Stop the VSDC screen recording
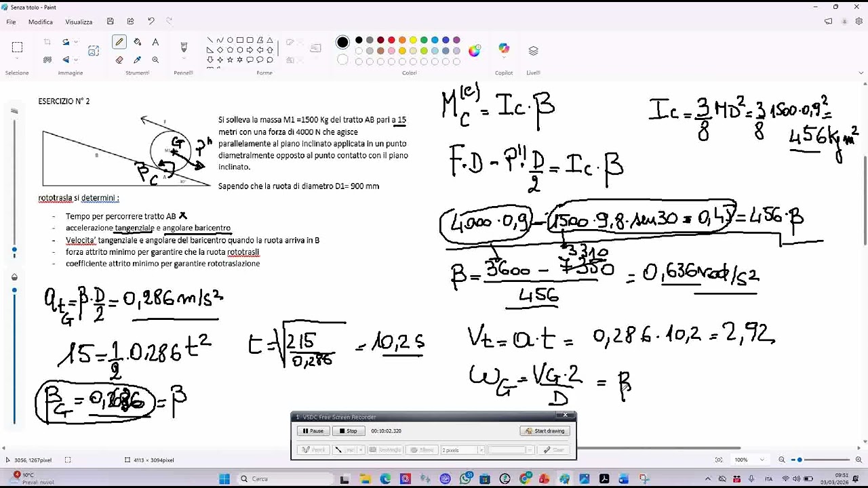The image size is (868, 488). coord(349,431)
